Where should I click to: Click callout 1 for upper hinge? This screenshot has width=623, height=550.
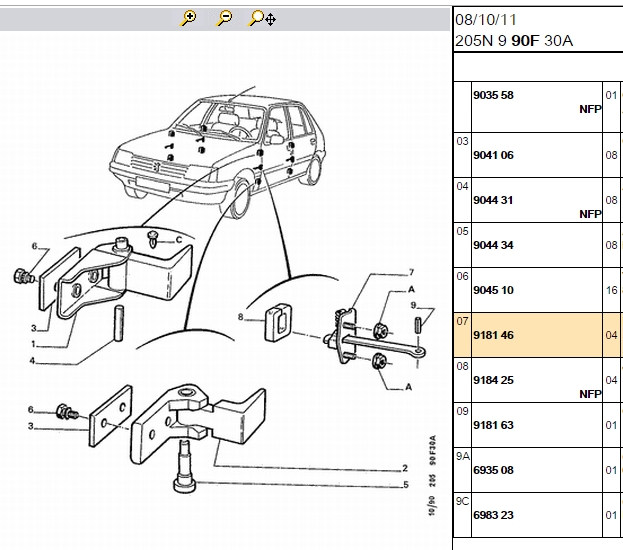(x=33, y=344)
